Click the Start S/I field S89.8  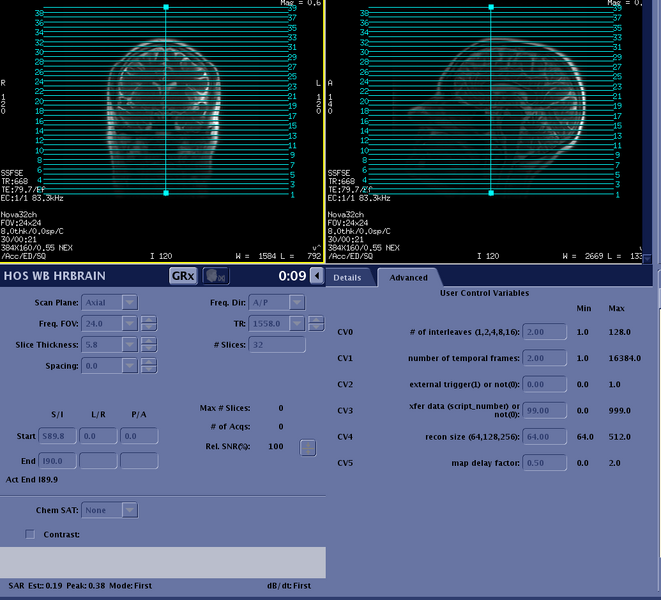pyautogui.click(x=57, y=436)
